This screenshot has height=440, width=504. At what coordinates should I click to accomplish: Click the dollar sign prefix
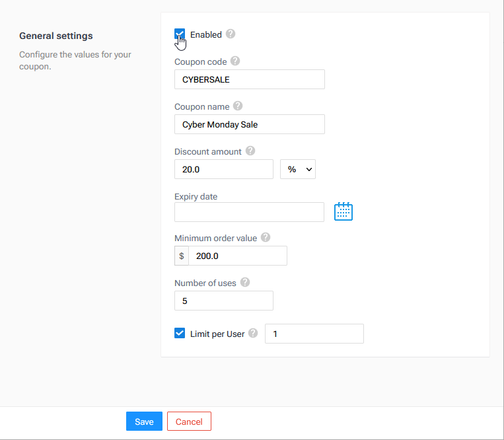[182, 256]
